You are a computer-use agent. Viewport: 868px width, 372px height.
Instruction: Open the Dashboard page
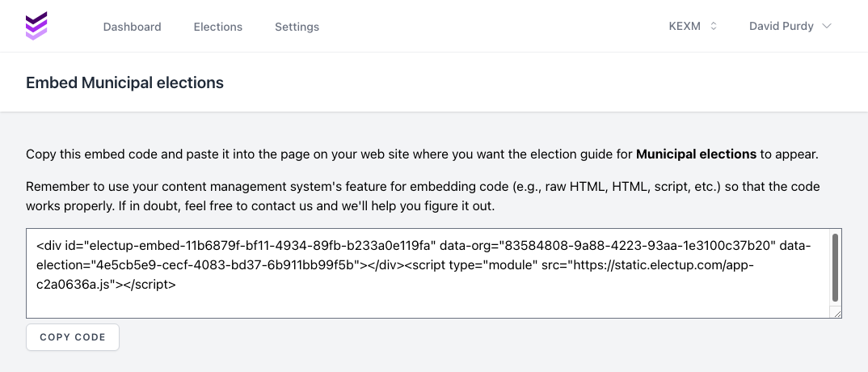[132, 27]
